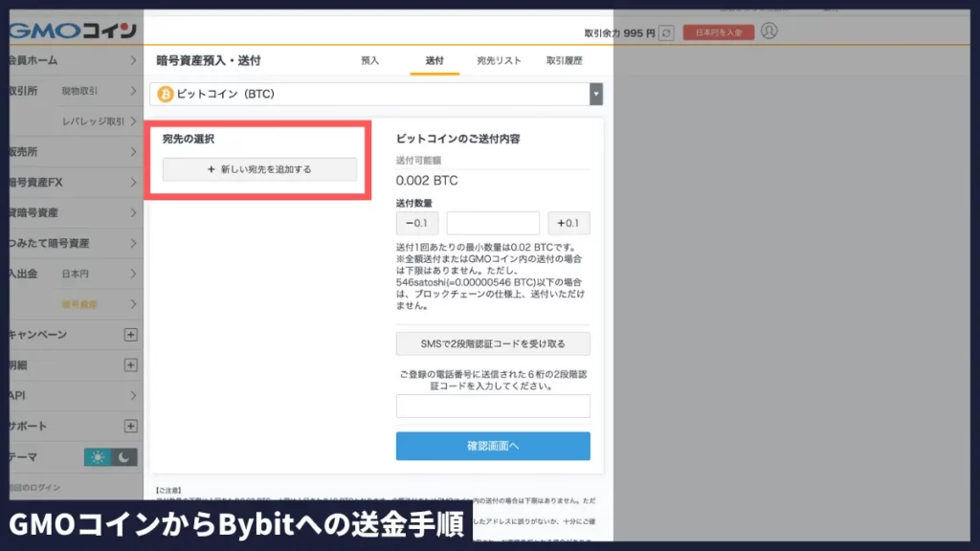Open the 宛先リスト tab
Image resolution: width=980 pixels, height=551 pixels.
(x=499, y=60)
